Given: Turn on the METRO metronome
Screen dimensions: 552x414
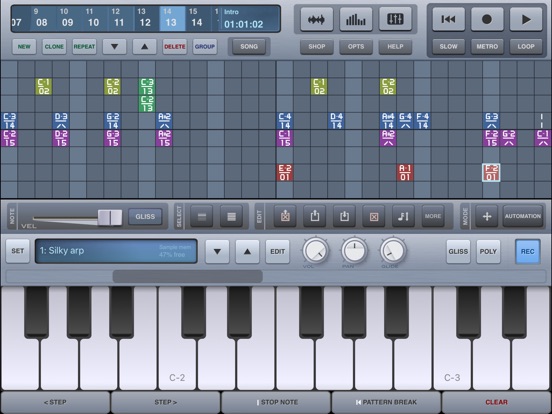Looking at the screenshot, I should pyautogui.click(x=487, y=47).
